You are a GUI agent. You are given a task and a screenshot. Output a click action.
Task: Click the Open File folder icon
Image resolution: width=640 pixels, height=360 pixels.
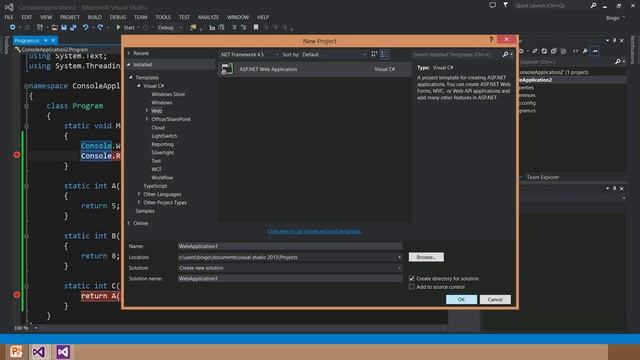[54, 27]
